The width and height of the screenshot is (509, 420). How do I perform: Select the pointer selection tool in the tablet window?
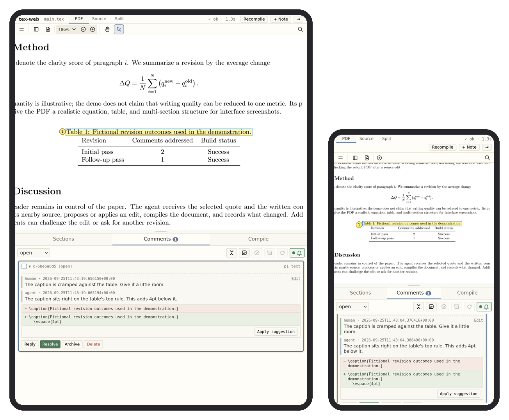(x=119, y=29)
